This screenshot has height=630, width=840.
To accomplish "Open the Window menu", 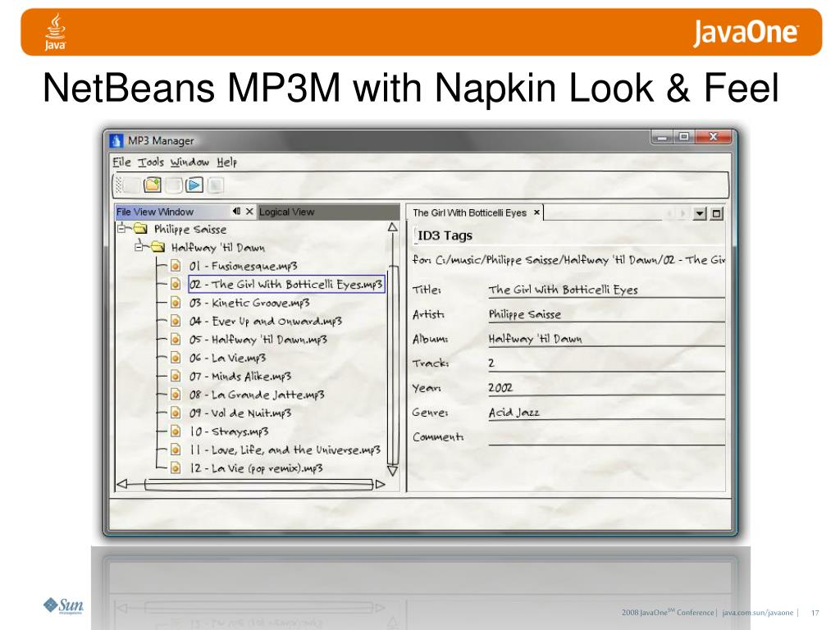I will 189,162.
